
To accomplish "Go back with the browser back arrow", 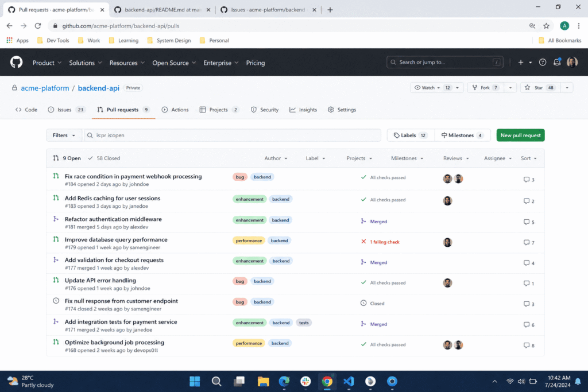I will [9, 26].
